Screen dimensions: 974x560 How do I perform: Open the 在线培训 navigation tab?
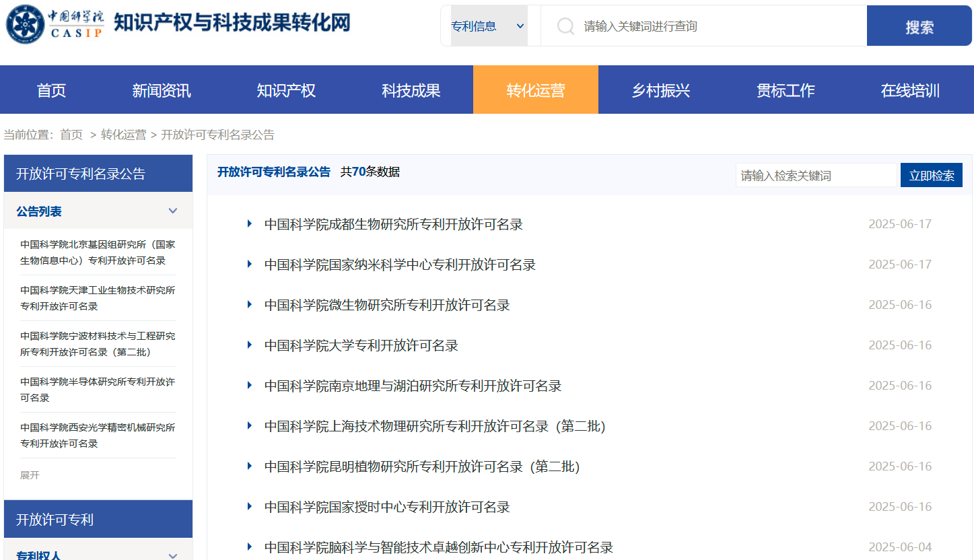click(x=910, y=90)
